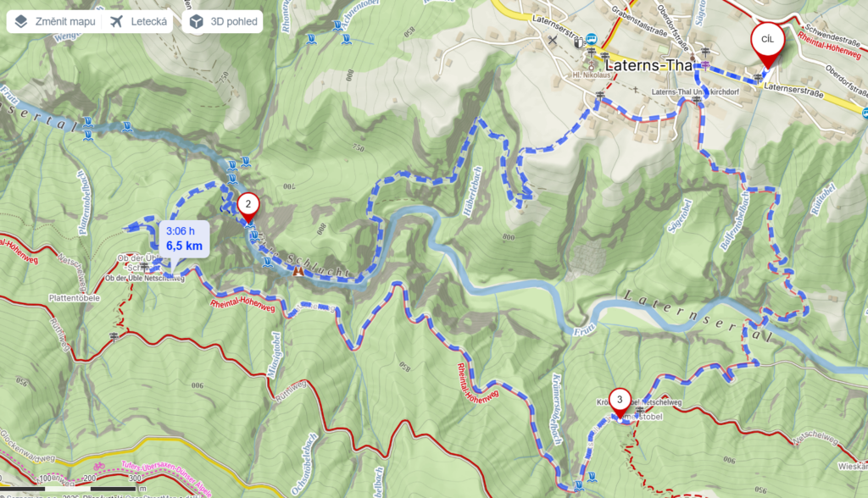Click the cycling route bicycle icon
Screen dimensions: 868x498
coord(99,466)
